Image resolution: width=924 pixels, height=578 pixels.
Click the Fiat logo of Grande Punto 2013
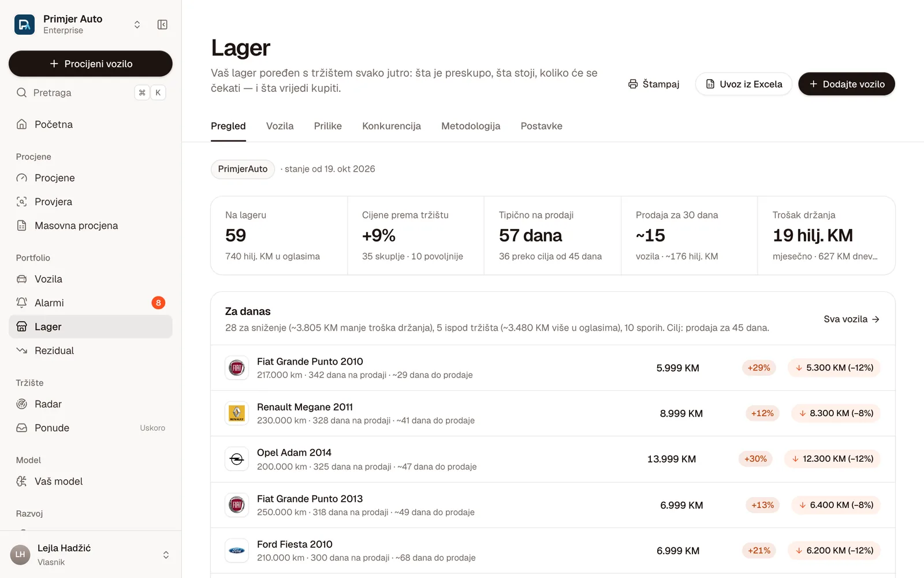coord(237,505)
